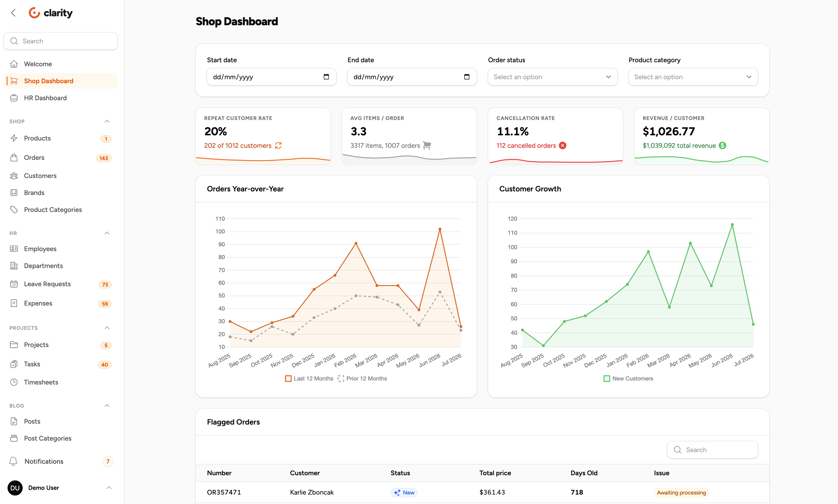The image size is (838, 504).
Task: Sort by the Total price column header
Action: pyautogui.click(x=495, y=473)
